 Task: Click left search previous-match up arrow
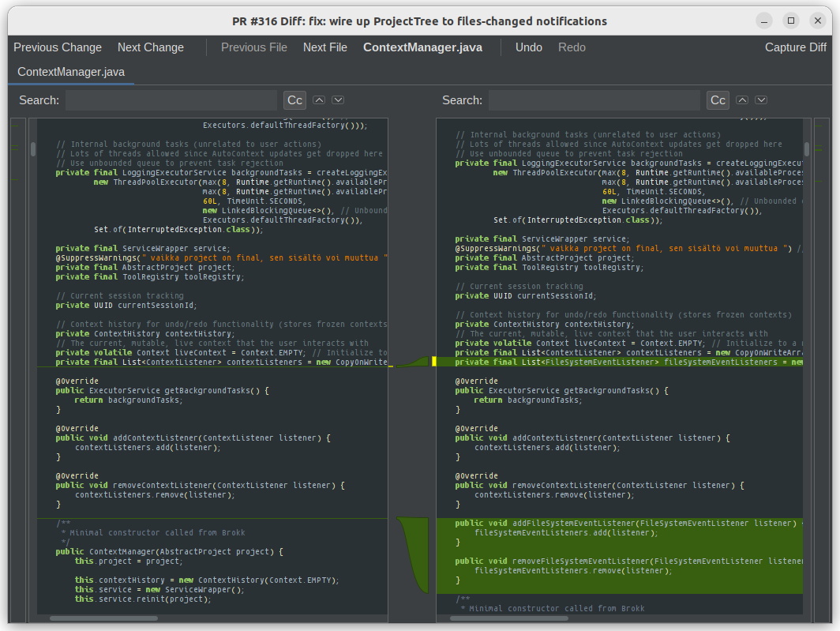point(319,100)
